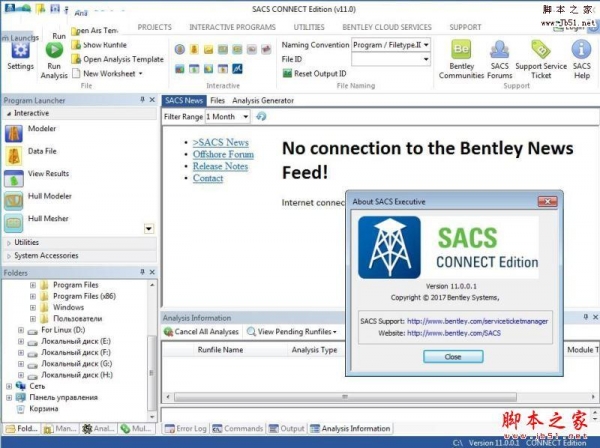Image resolution: width=600 pixels, height=448 pixels.
Task: Expand the Windows folder node
Action: tap(33, 307)
